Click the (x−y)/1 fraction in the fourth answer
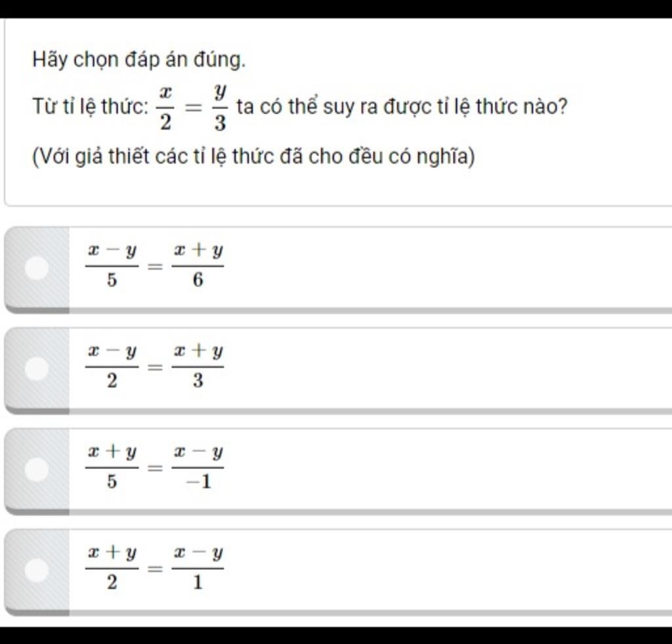The image size is (672, 644). pos(198,569)
